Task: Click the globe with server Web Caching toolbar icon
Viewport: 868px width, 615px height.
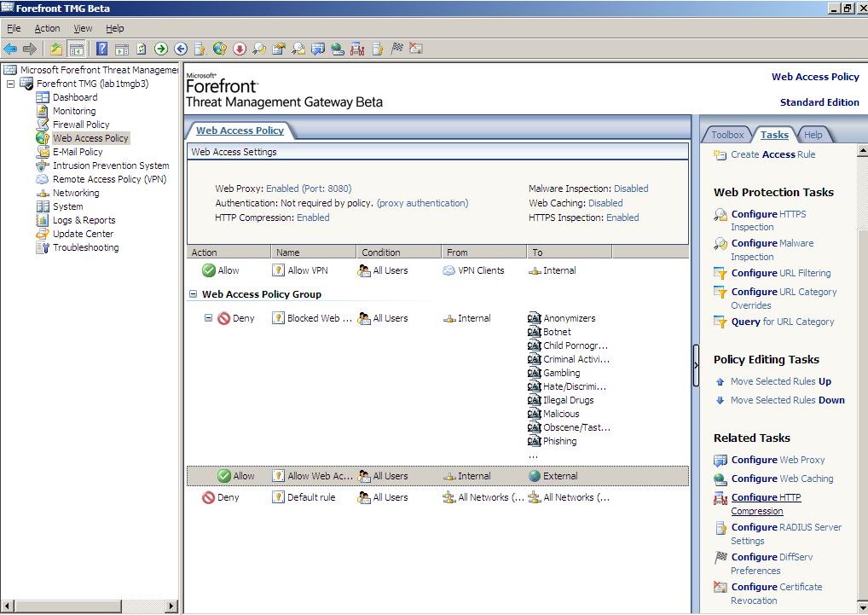Action: click(x=338, y=49)
